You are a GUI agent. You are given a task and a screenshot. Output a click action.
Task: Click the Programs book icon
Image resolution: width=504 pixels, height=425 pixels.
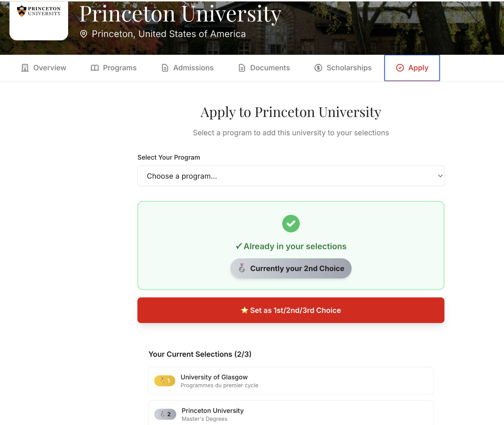[95, 68]
